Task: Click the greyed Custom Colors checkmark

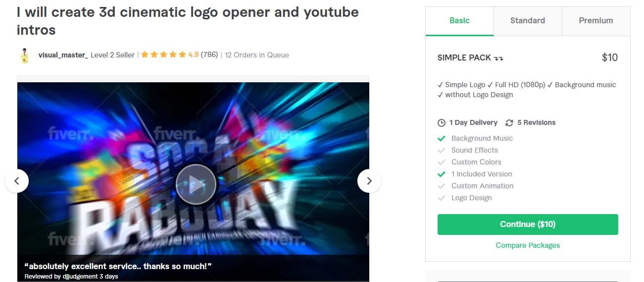Action: tap(442, 162)
